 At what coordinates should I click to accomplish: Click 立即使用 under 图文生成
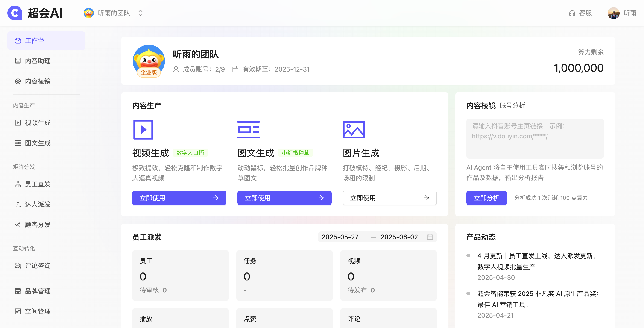click(284, 198)
